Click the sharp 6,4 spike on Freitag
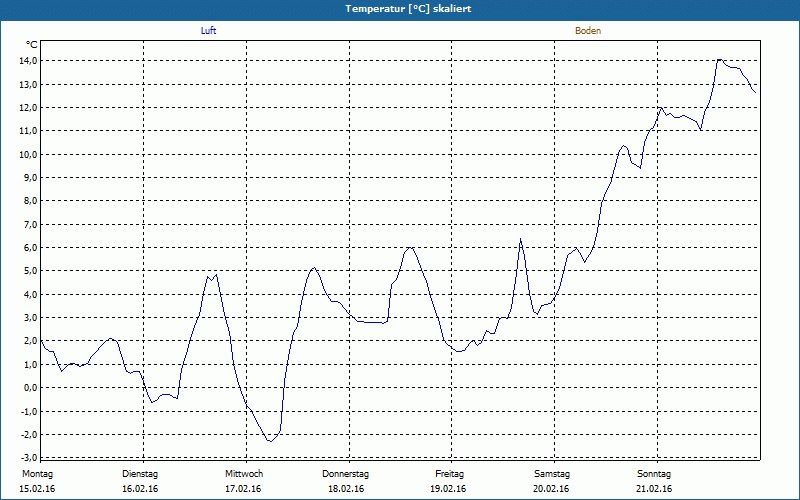 click(520, 239)
